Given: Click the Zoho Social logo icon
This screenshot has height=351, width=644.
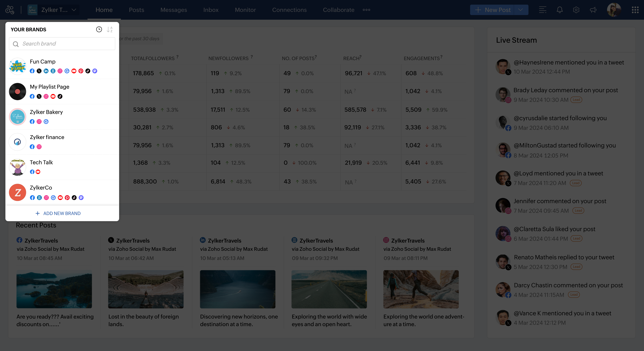Looking at the screenshot, I should (x=10, y=10).
